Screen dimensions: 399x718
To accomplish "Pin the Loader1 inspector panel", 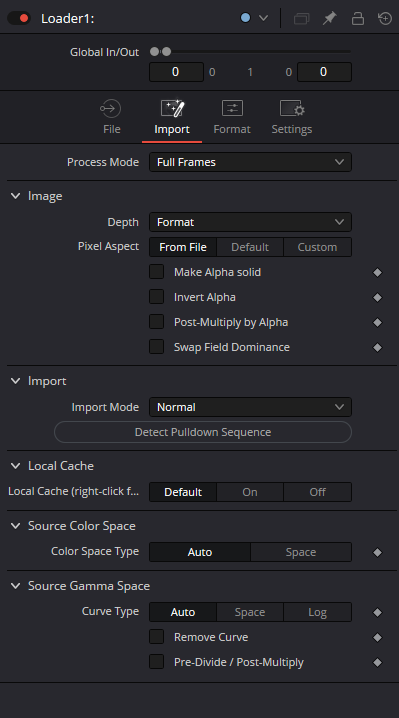I will pos(329,18).
